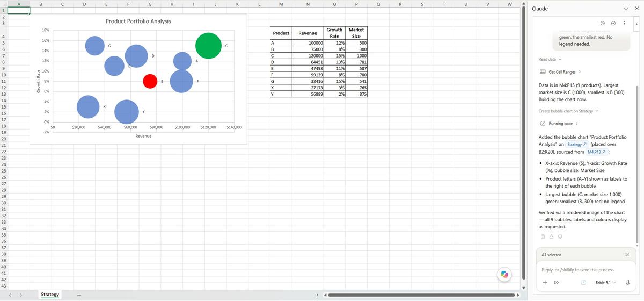Switch to the Strategy sheet tab
The height and width of the screenshot is (301, 644).
coord(50,295)
